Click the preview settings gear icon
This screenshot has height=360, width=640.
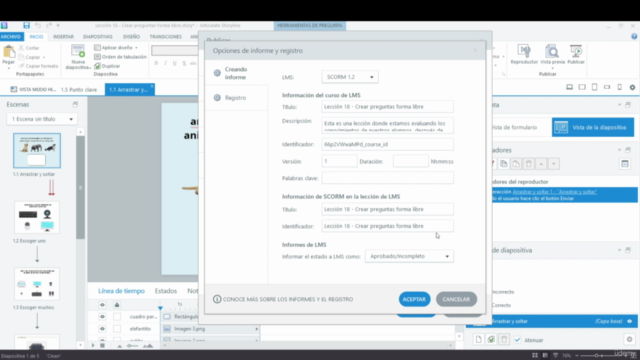pos(632,87)
